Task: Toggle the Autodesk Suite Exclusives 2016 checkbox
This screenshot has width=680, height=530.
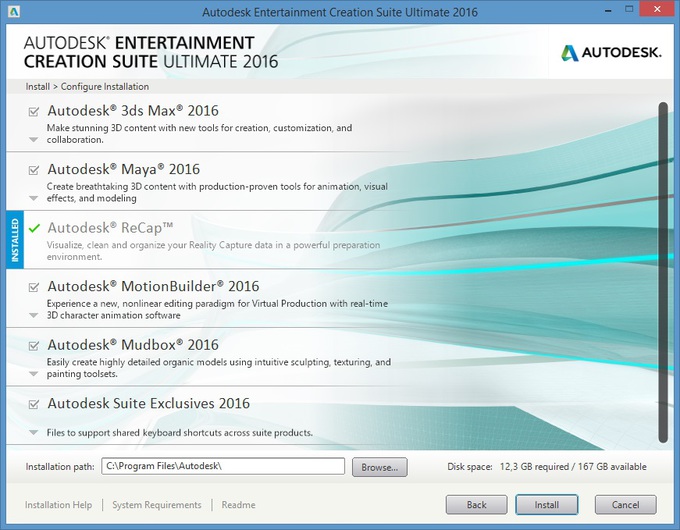Action: [33, 404]
